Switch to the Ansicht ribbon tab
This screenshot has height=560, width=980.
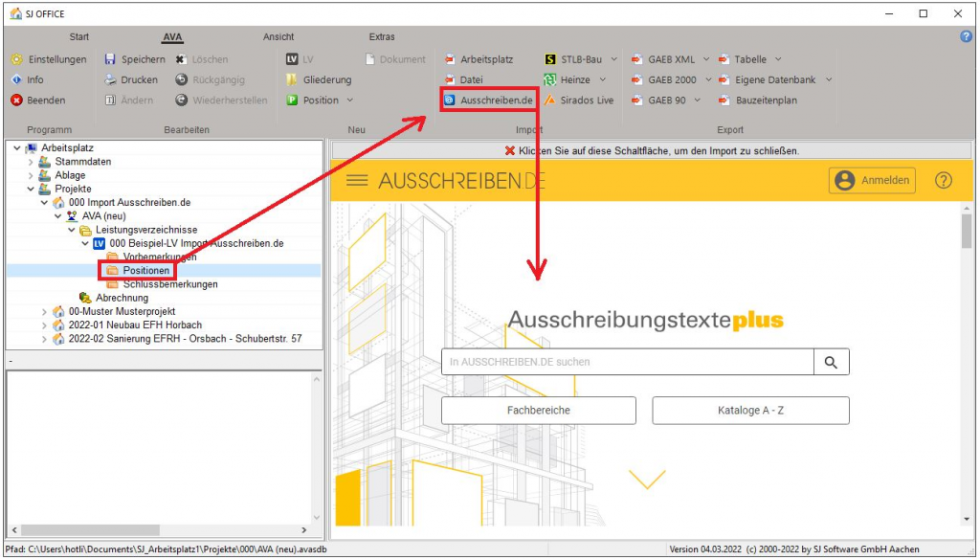click(x=278, y=37)
